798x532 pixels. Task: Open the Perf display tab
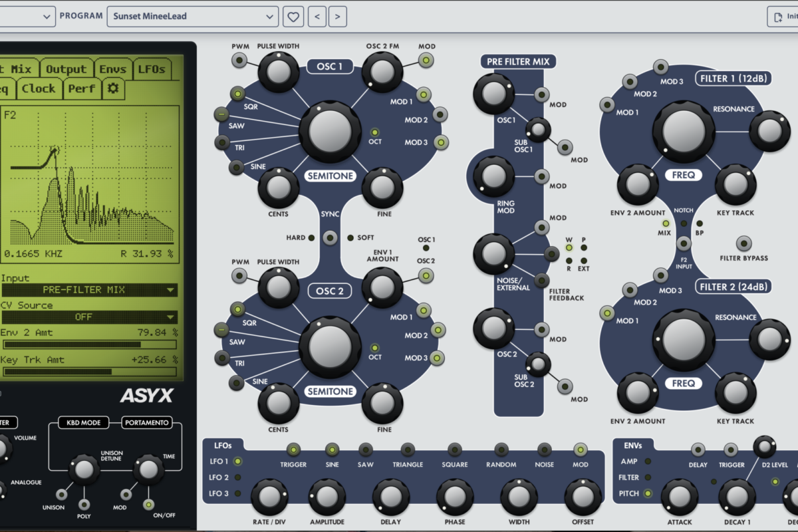[x=82, y=88]
